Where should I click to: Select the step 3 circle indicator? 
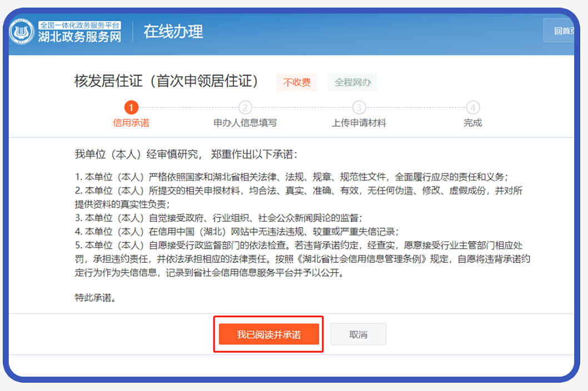(359, 107)
